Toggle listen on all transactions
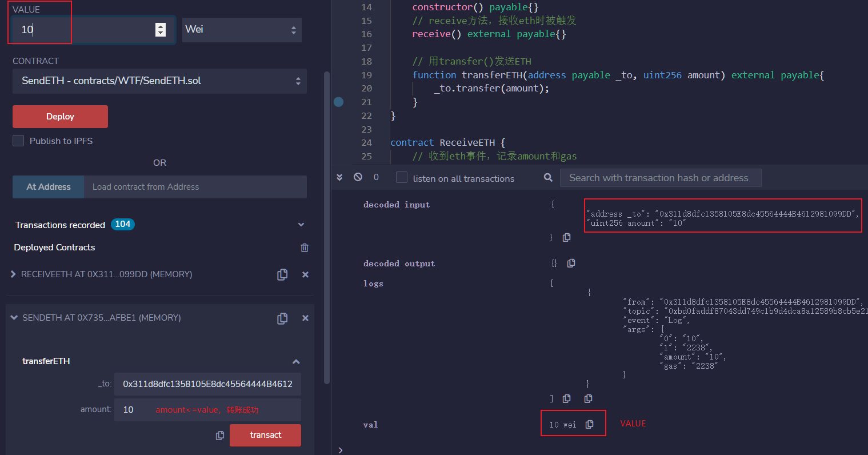 coord(402,178)
